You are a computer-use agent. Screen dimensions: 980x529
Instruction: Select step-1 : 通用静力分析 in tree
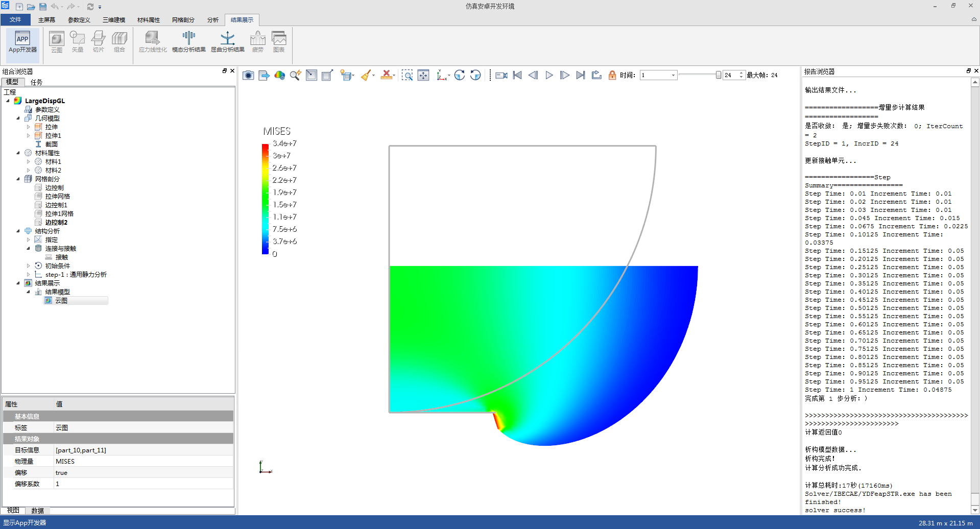pos(76,275)
